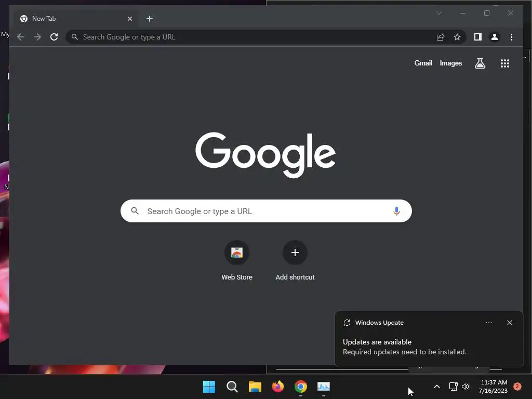Dismiss the Windows Update notification

click(x=510, y=323)
